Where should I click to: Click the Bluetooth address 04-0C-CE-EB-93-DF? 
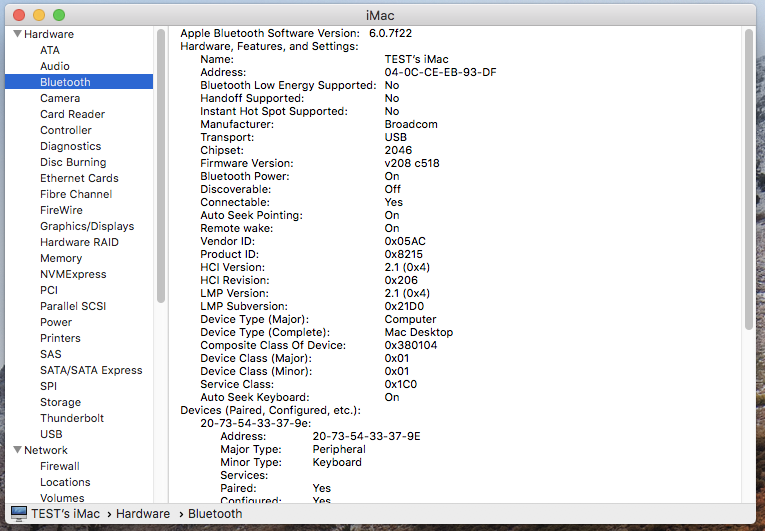coord(441,72)
